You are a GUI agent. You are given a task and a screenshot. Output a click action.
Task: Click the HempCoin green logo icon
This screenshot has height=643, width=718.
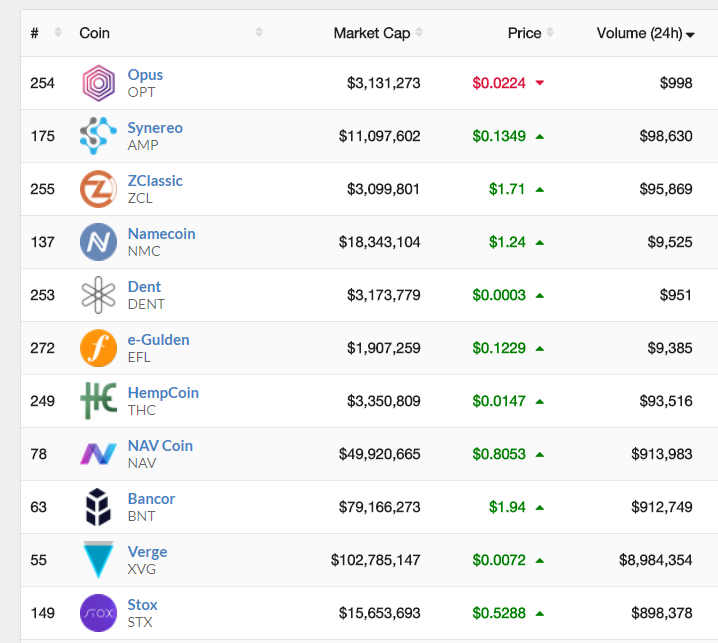pos(98,401)
